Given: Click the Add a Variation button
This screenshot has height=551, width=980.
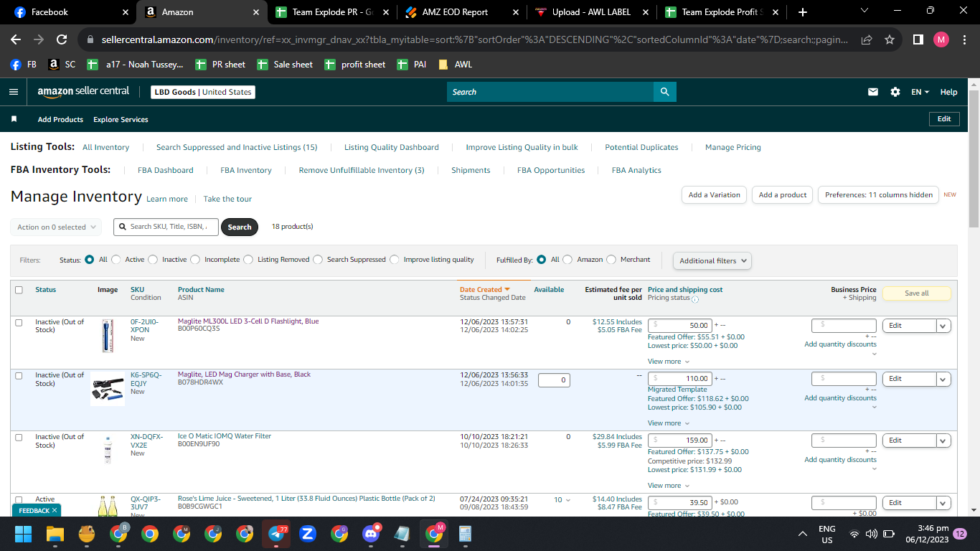Looking at the screenshot, I should pyautogui.click(x=714, y=194).
